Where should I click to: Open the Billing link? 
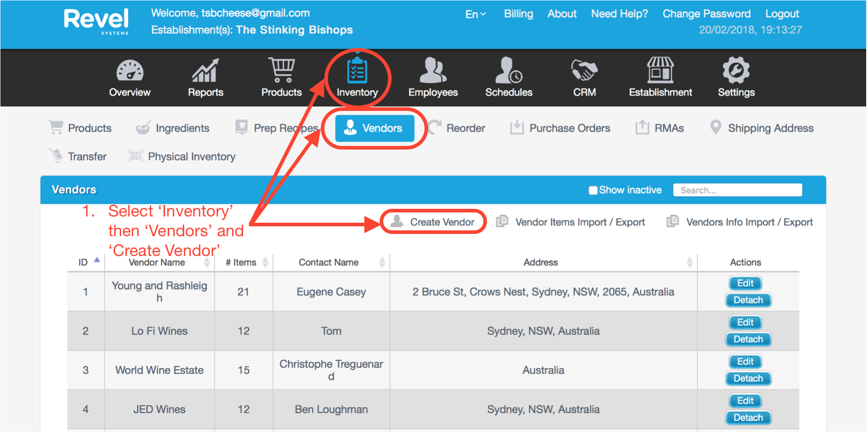tap(518, 14)
